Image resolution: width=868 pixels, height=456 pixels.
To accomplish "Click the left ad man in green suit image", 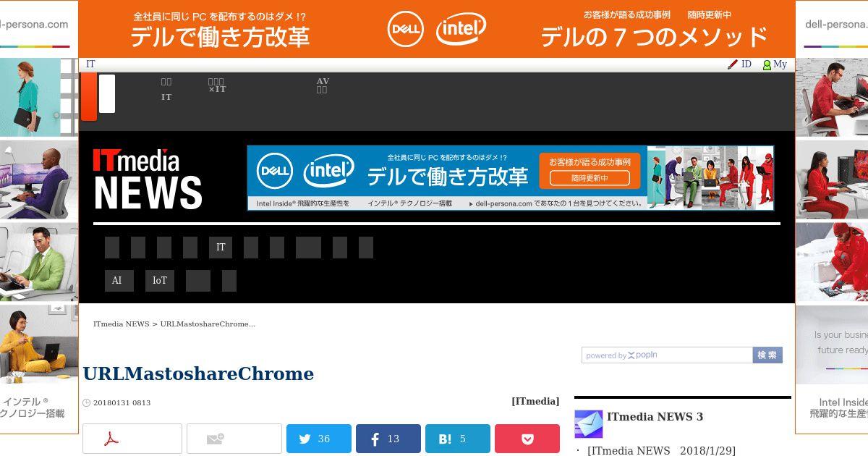I will click(39, 261).
